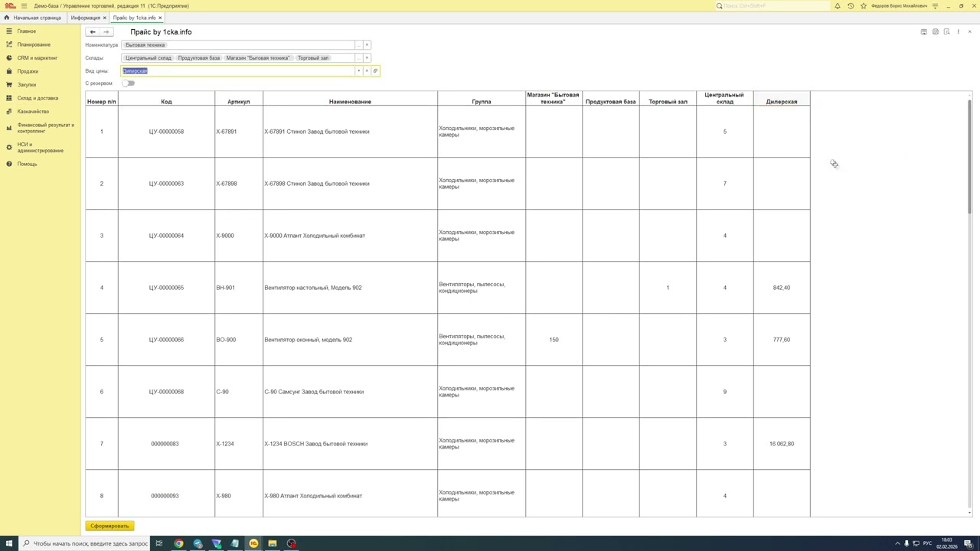Select the Бытовая техника nomenclature tag
This screenshot has height=551, width=980.
click(145, 45)
